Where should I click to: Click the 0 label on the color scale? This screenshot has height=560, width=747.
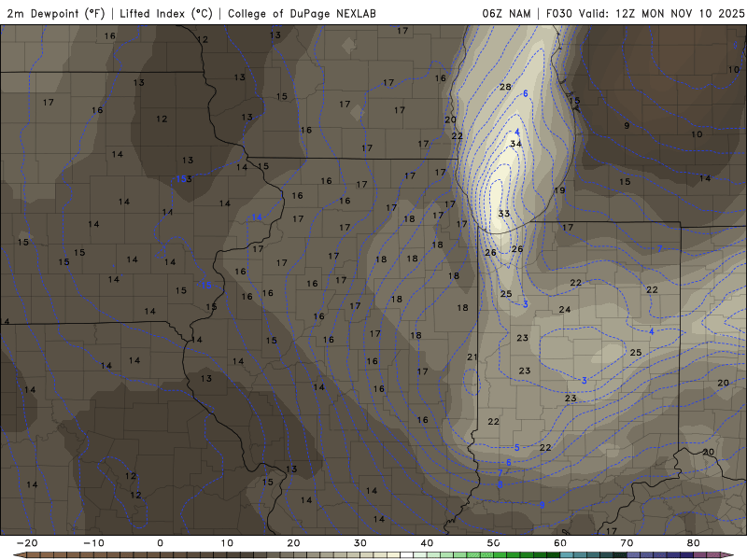click(x=160, y=543)
